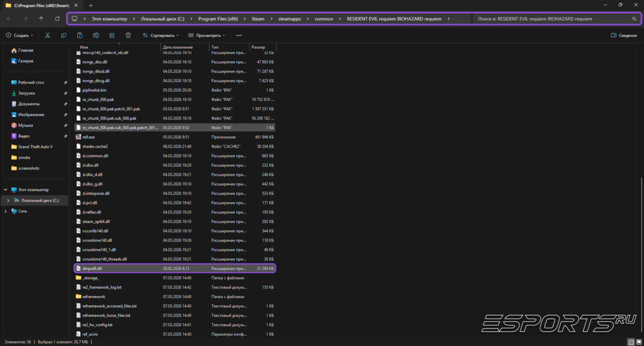Screen dimensions: 644x346
Task: Click the Copy icon in toolbar
Action: [64, 35]
